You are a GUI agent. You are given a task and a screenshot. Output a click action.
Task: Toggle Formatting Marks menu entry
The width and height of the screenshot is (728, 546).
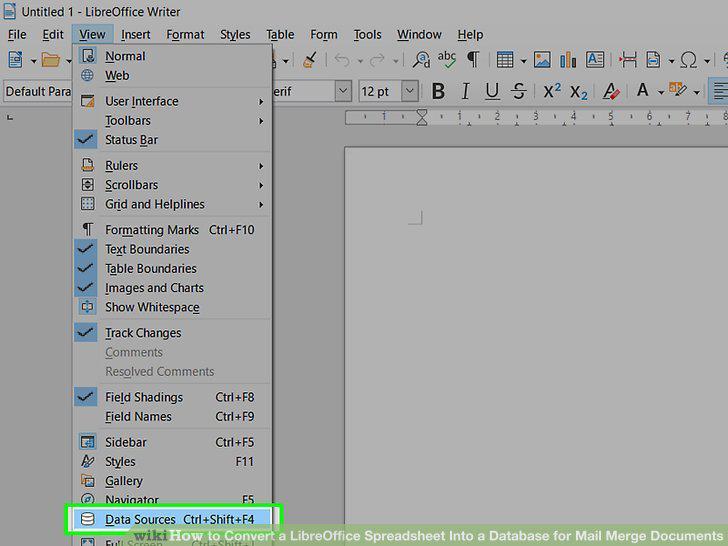pyautogui.click(x=172, y=230)
